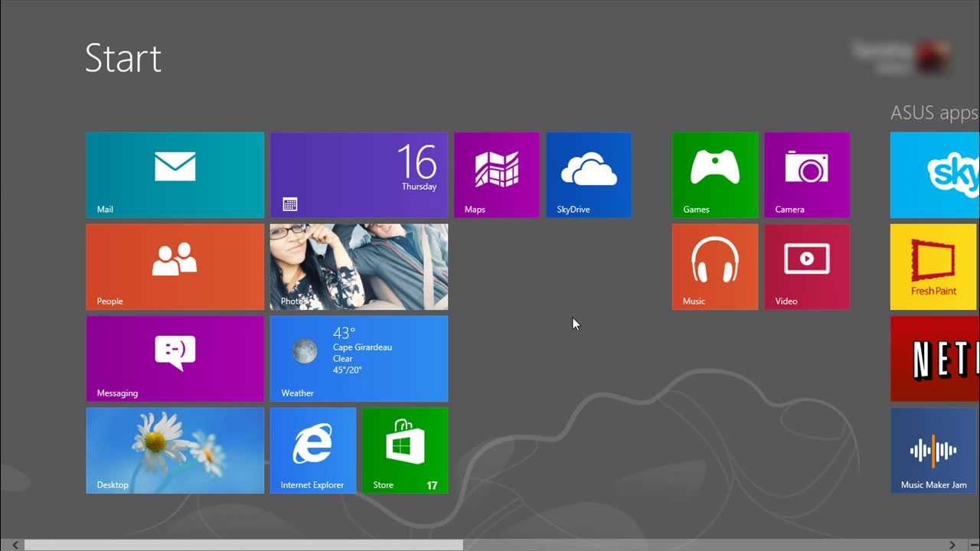Launch the Maps tile
980x551 pixels.
497,175
